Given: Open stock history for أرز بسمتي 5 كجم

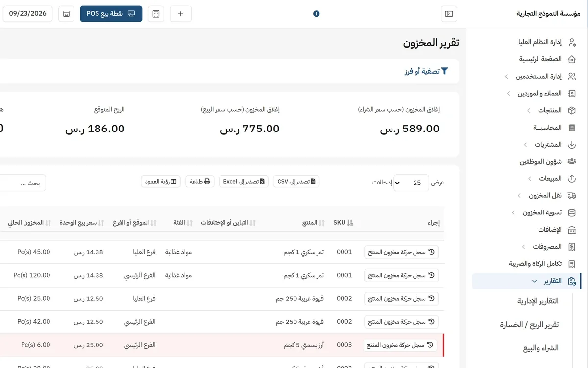Looking at the screenshot, I should 400,345.
